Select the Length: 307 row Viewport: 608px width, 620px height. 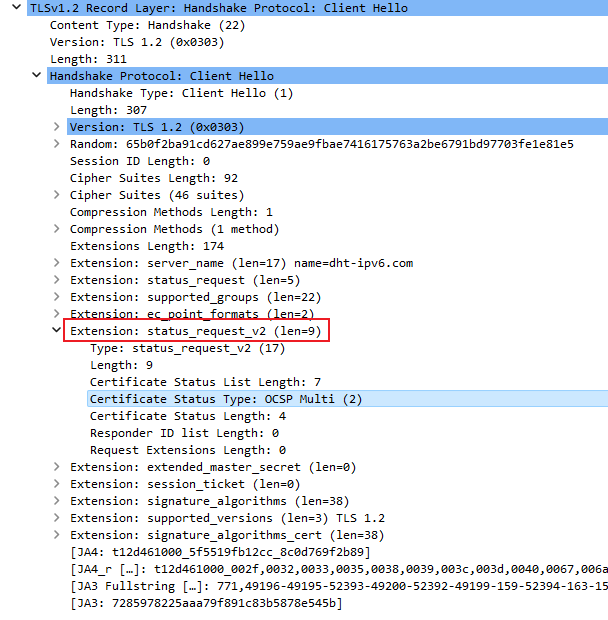[x=108, y=110]
